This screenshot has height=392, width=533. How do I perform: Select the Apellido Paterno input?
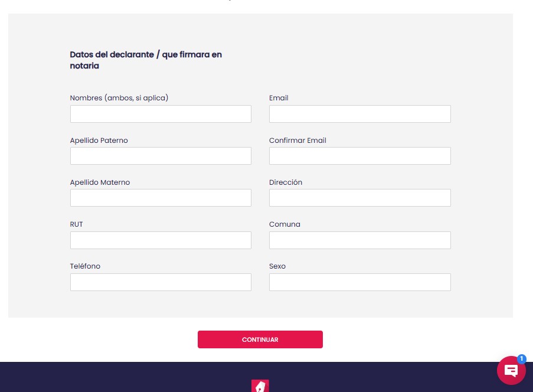(x=161, y=155)
